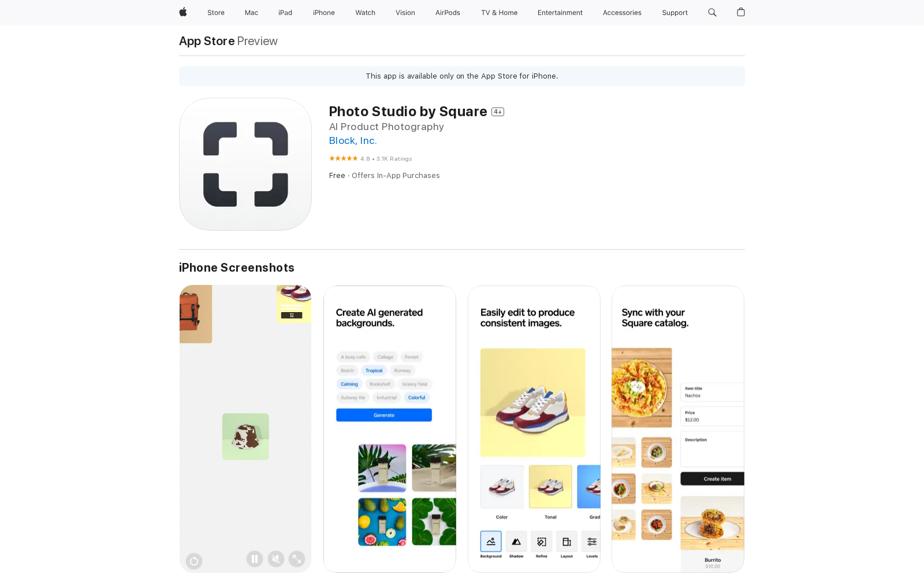Click the orange star rating icons
The height and width of the screenshot is (578, 924).
pyautogui.click(x=344, y=158)
